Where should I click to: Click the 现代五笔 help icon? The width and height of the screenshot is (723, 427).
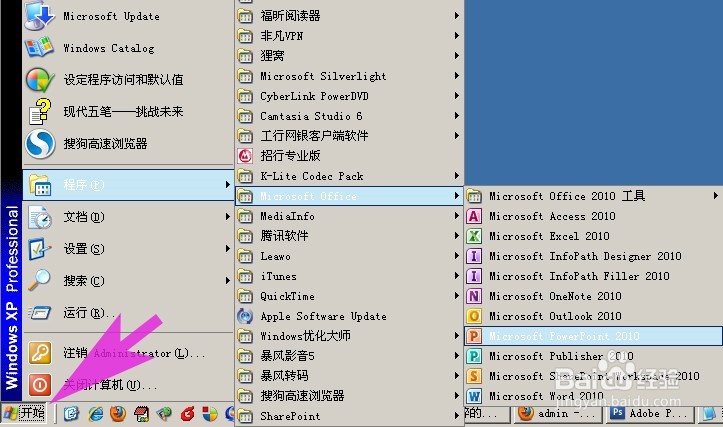39,112
